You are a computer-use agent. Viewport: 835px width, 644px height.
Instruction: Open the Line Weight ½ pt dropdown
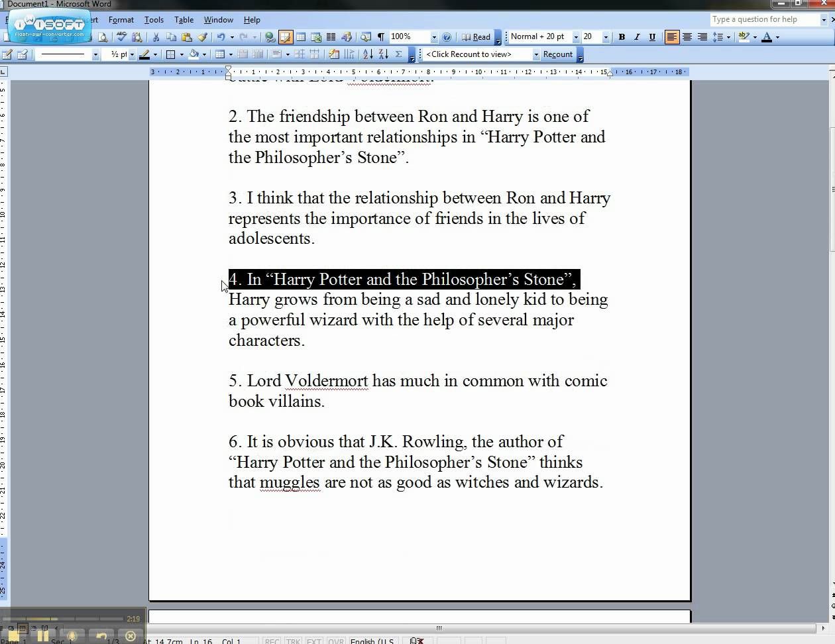tap(132, 54)
